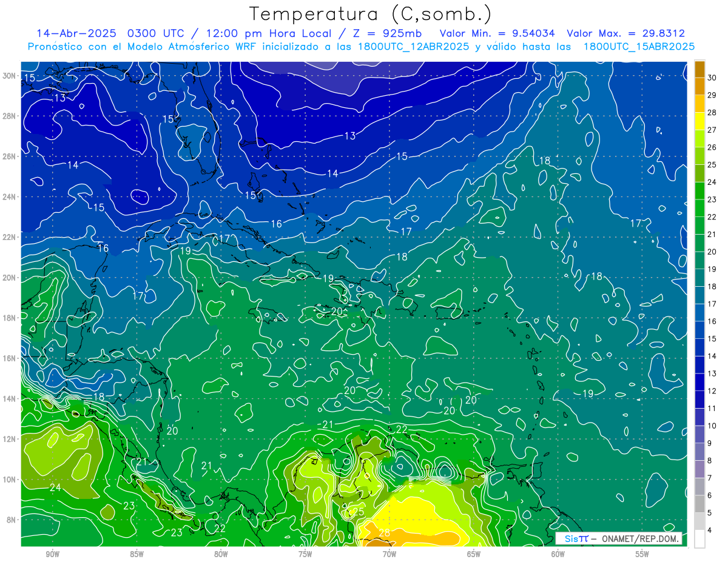The height and width of the screenshot is (562, 728).
Task: Click the 14N latitude axis label
Action: [9, 398]
